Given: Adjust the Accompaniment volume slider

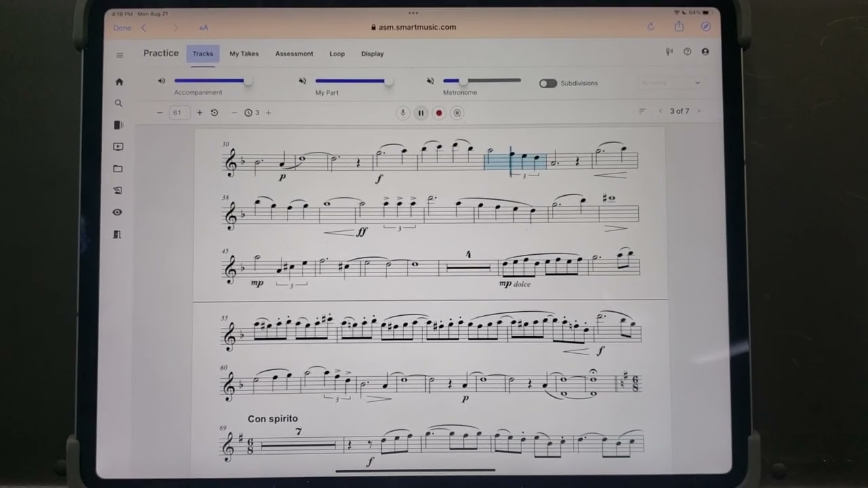Looking at the screenshot, I should (x=213, y=81).
